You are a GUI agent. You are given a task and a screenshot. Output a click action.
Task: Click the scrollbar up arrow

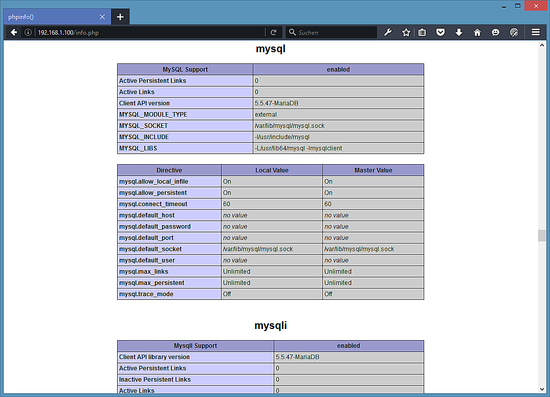click(x=542, y=46)
